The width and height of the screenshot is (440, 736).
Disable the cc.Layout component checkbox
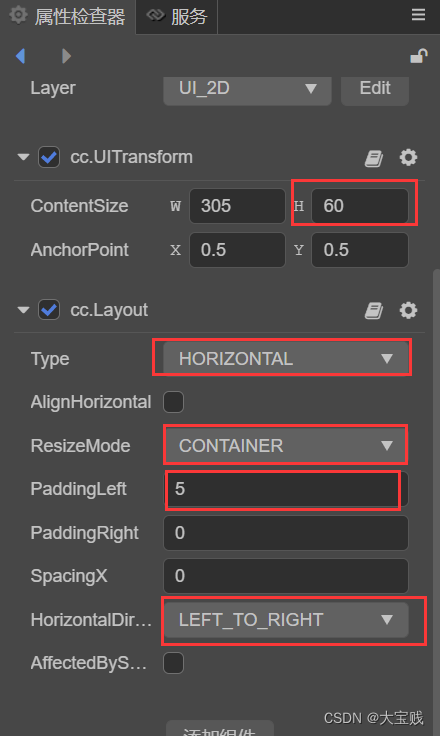coord(49,310)
